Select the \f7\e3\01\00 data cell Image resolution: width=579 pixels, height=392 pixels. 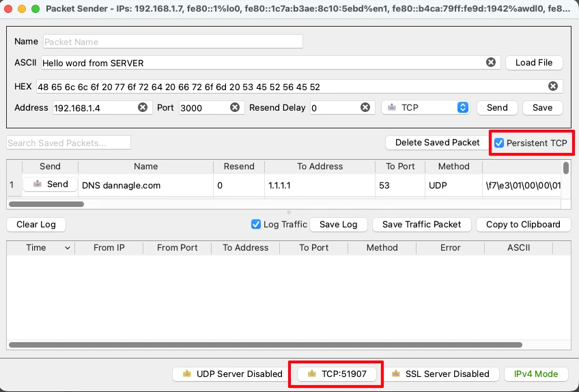click(x=522, y=185)
